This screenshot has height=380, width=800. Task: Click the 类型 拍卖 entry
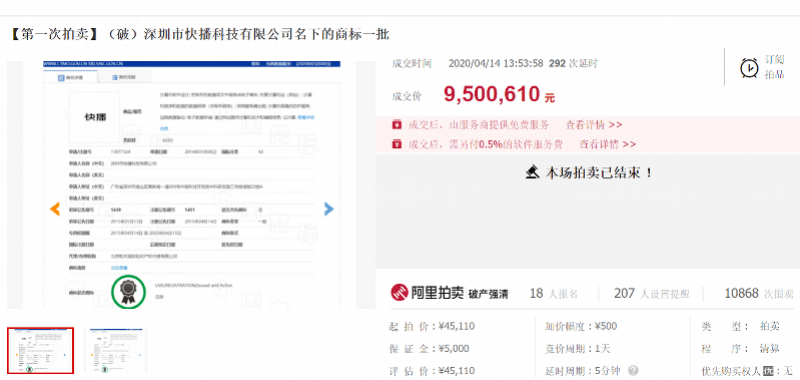click(741, 326)
